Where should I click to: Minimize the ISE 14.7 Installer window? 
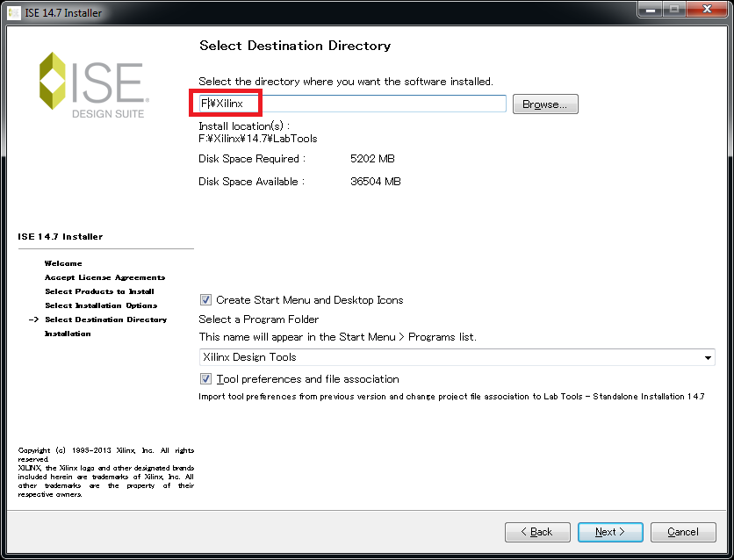(x=651, y=10)
